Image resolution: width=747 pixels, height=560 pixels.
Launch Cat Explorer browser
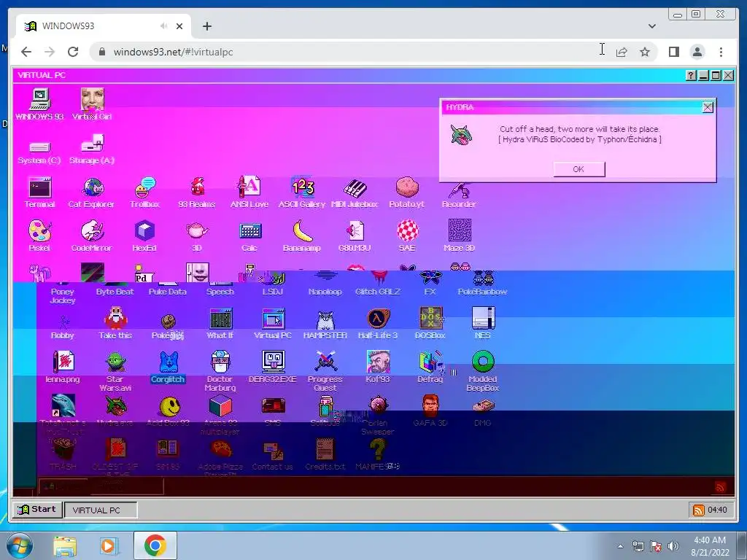(92, 187)
